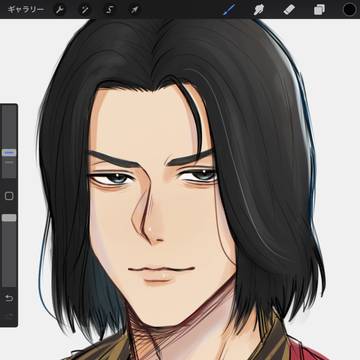
Task: Tap the square modify button in sidebar
Action: tap(9, 196)
